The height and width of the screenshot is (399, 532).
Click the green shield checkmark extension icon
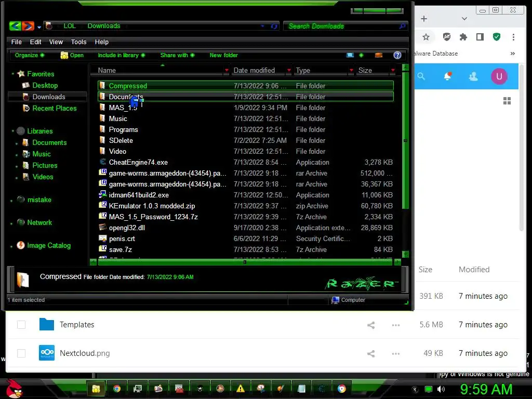click(x=497, y=37)
